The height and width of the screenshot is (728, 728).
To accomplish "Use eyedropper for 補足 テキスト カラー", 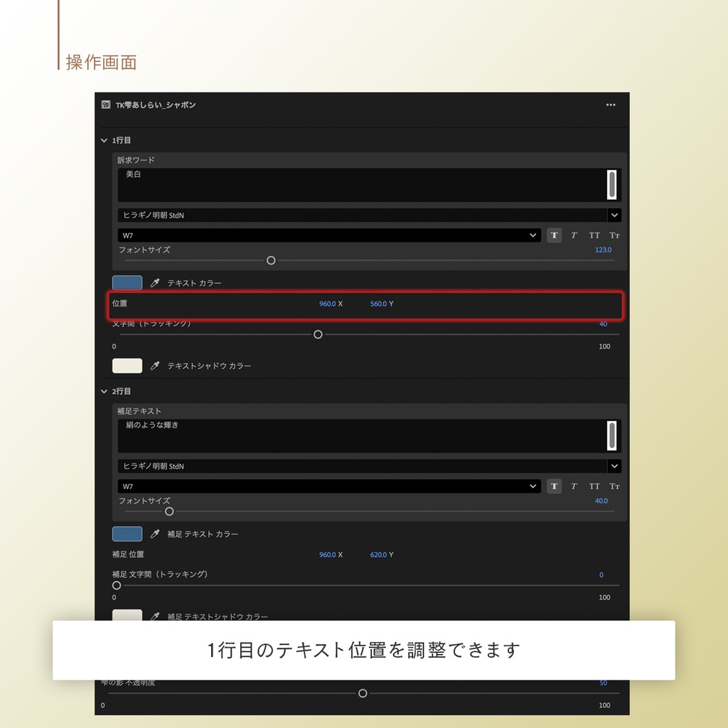I will coord(155,534).
